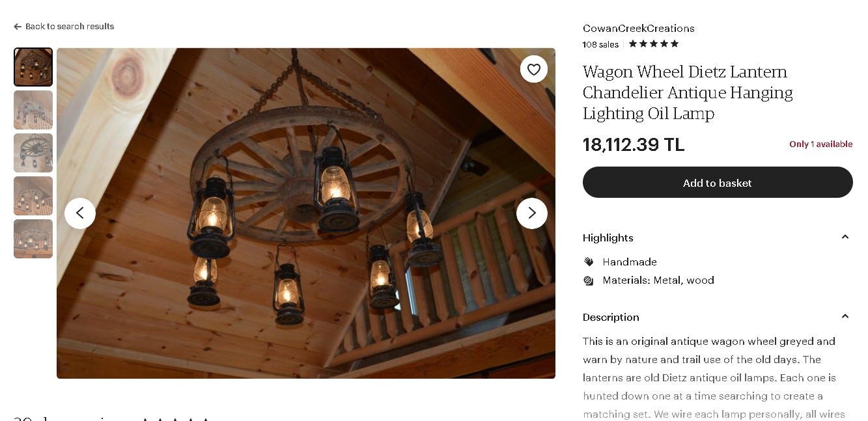This screenshot has width=868, height=421.
Task: Select the third wagon wheel thumbnail
Action: [x=33, y=153]
